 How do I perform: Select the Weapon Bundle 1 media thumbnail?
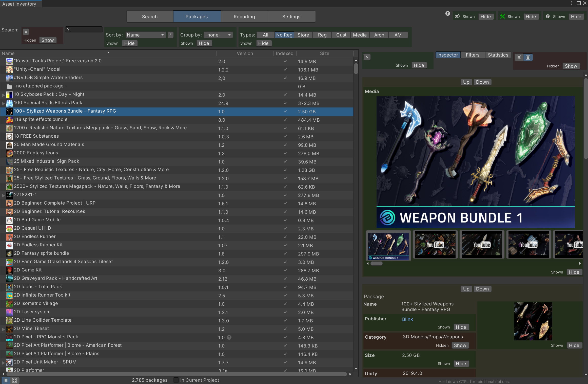[388, 246]
